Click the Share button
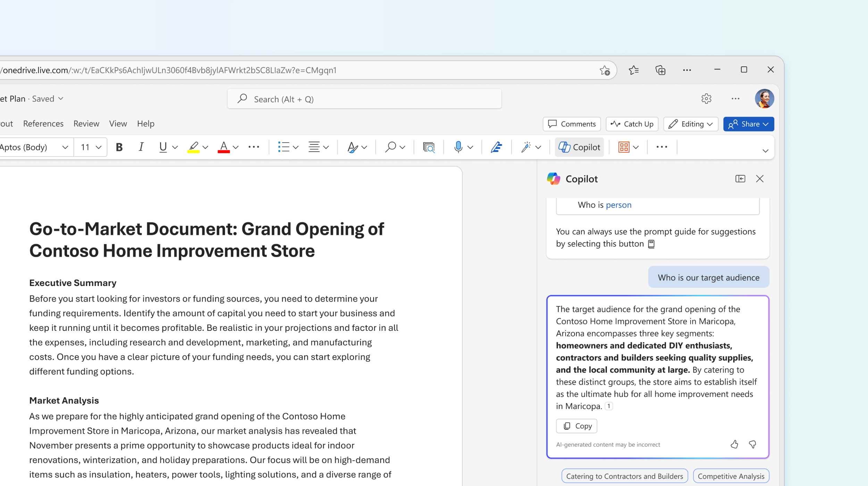Screen dimensions: 868x486 (749, 124)
